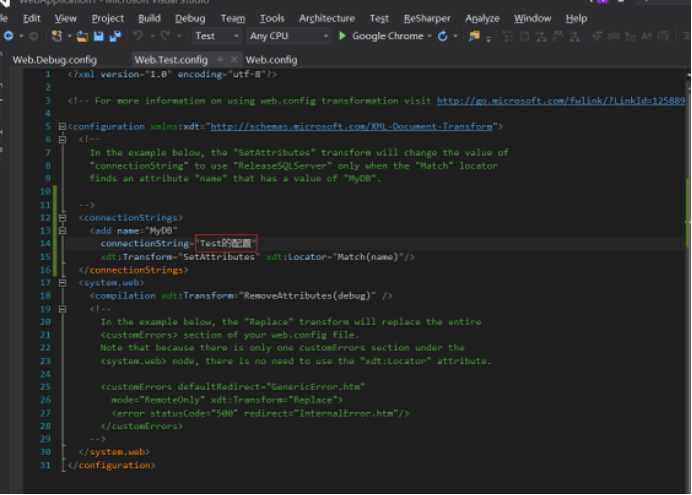Open the Architecture menu
The width and height of the screenshot is (692, 495).
327,19
